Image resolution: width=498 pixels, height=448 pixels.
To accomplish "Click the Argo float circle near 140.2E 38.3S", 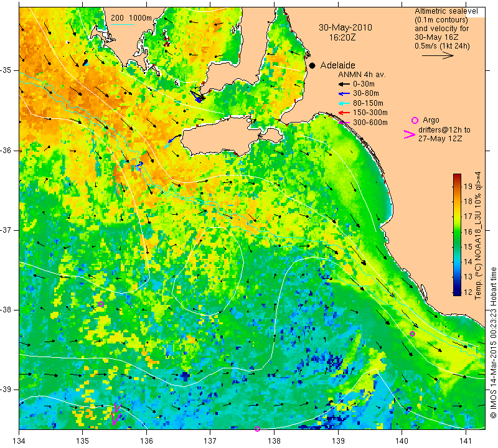I will pyautogui.click(x=412, y=334).
